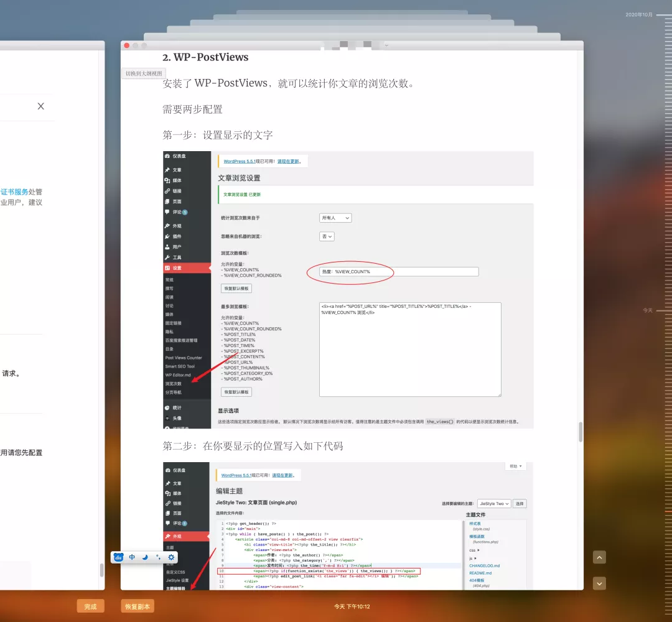Click the theme editor screenshot image
672x622 pixels.
(x=348, y=526)
